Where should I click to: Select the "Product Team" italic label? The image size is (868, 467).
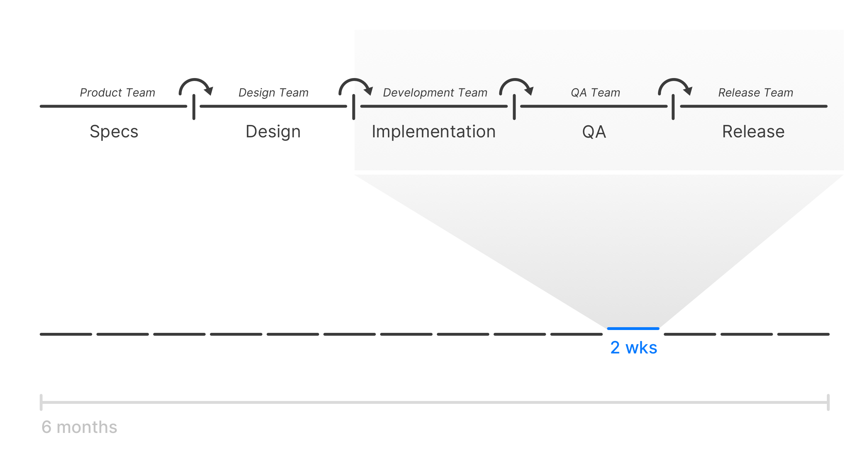click(x=117, y=93)
